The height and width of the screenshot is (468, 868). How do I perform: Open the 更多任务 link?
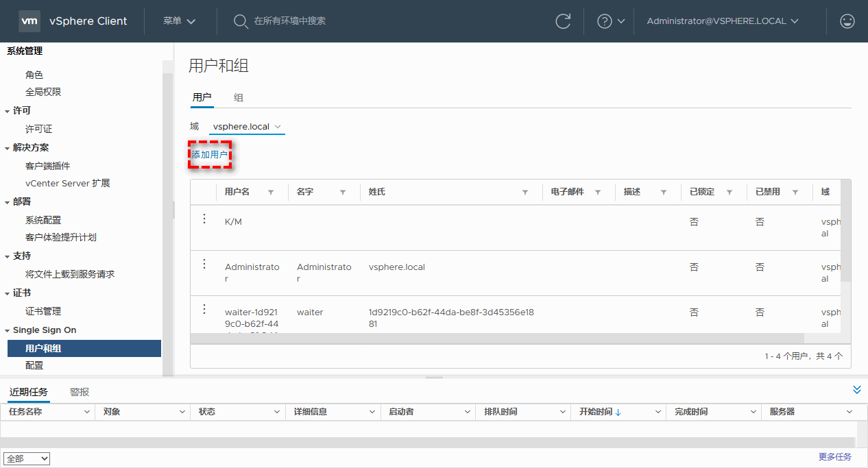pyautogui.click(x=834, y=457)
